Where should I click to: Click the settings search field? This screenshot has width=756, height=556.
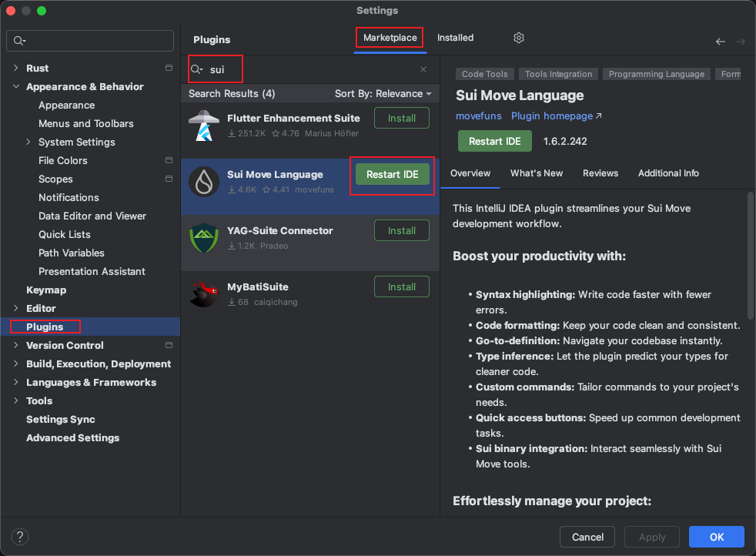pos(90,41)
